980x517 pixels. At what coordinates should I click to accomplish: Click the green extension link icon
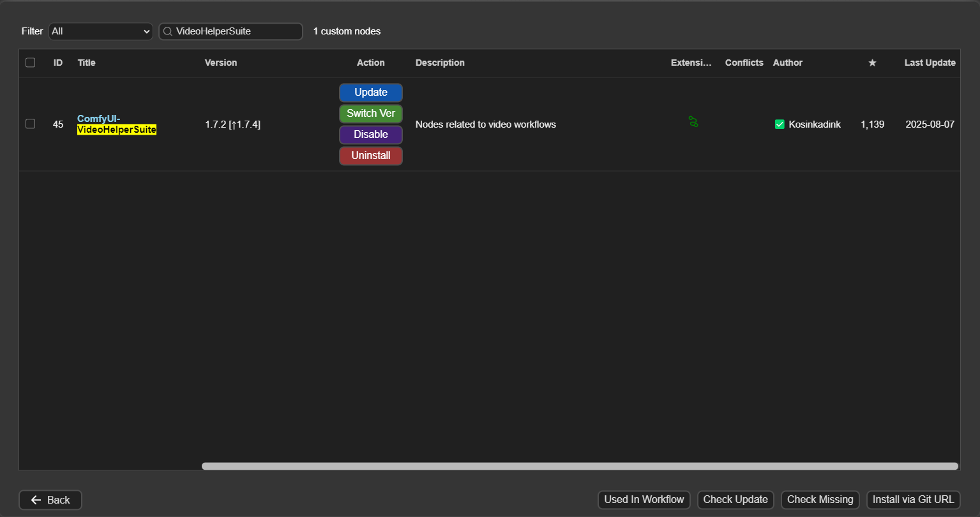pyautogui.click(x=693, y=121)
